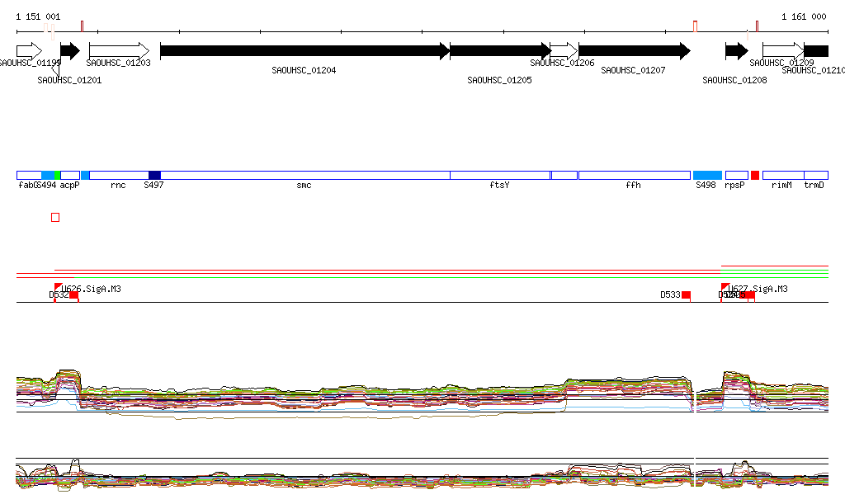The width and height of the screenshot is (845, 504).
Task: Select the S497 dark blue segment
Action: point(154,175)
